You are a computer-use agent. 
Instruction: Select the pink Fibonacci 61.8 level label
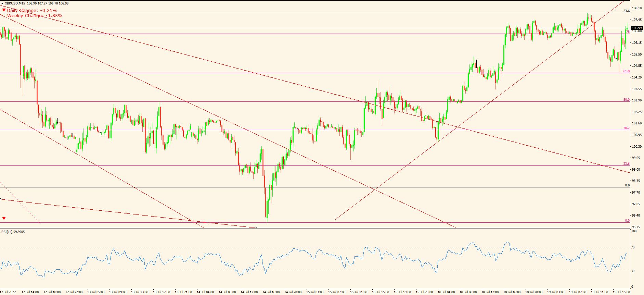tap(626, 71)
